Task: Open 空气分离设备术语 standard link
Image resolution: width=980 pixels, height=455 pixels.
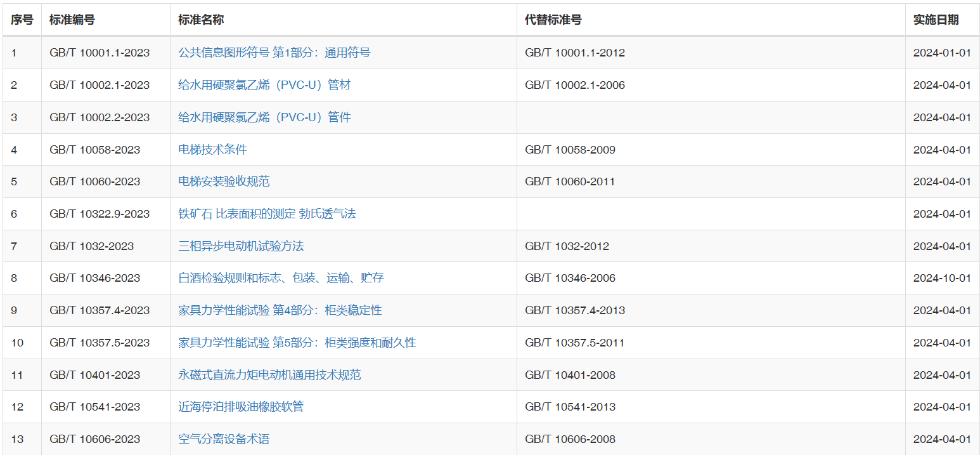Action: (224, 439)
